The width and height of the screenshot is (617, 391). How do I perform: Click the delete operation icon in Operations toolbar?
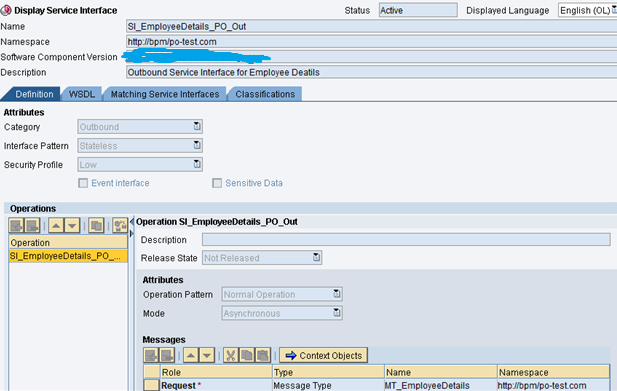(x=32, y=226)
